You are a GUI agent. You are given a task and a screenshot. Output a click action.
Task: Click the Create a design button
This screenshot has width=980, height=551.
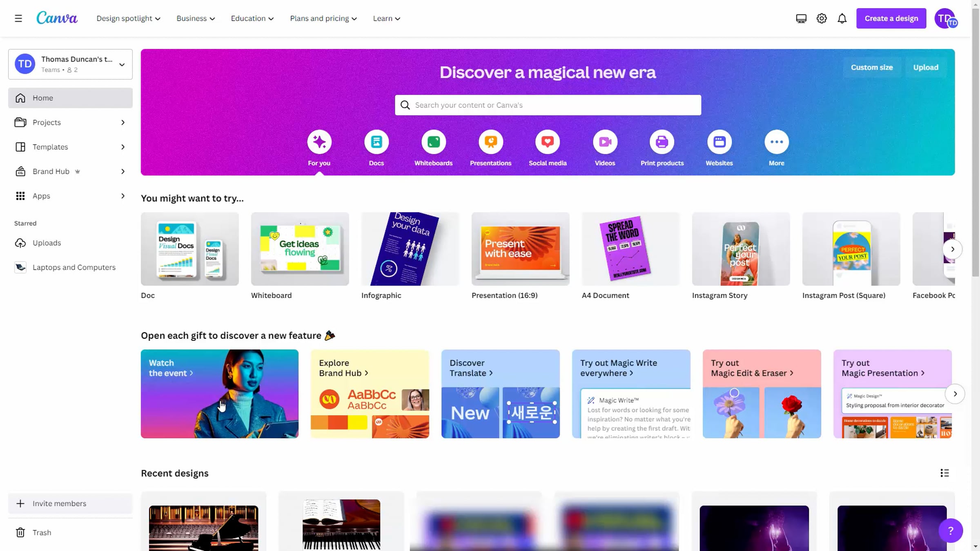[891, 18]
